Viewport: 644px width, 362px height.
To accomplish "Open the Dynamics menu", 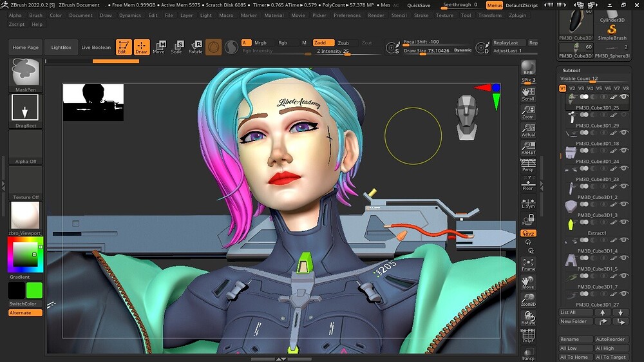I will pyautogui.click(x=130, y=15).
